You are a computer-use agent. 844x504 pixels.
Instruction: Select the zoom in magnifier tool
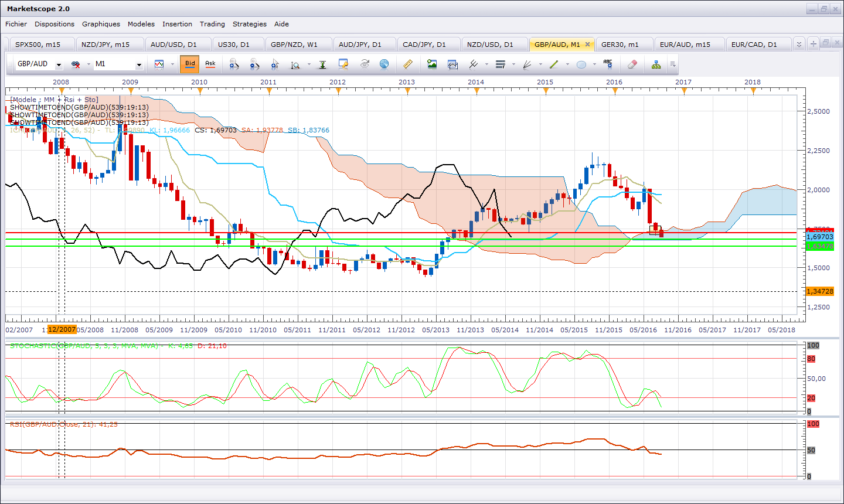234,64
